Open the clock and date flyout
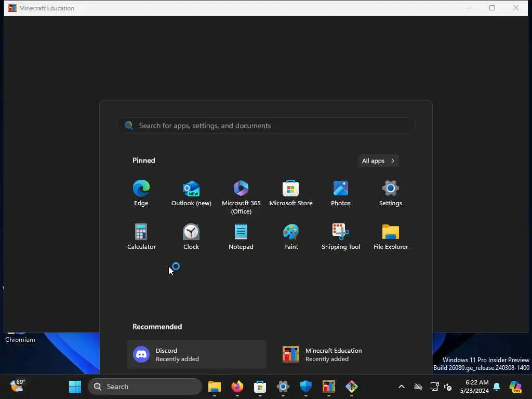532x399 pixels. coord(474,387)
